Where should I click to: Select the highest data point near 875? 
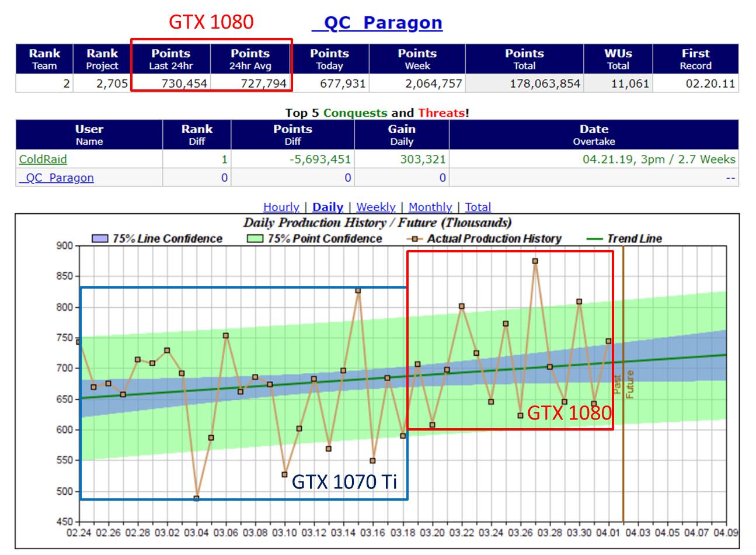pyautogui.click(x=535, y=261)
